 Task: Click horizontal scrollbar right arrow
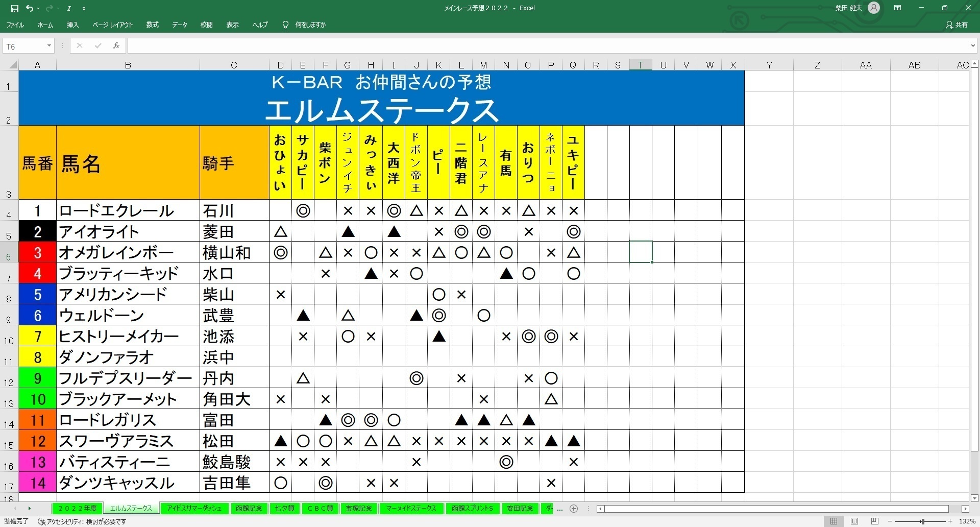965,509
